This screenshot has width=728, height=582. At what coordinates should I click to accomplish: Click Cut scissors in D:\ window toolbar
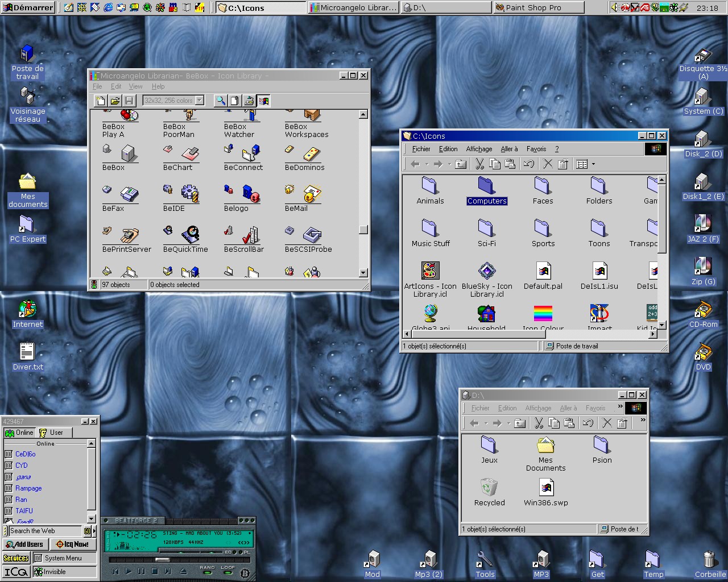539,423
